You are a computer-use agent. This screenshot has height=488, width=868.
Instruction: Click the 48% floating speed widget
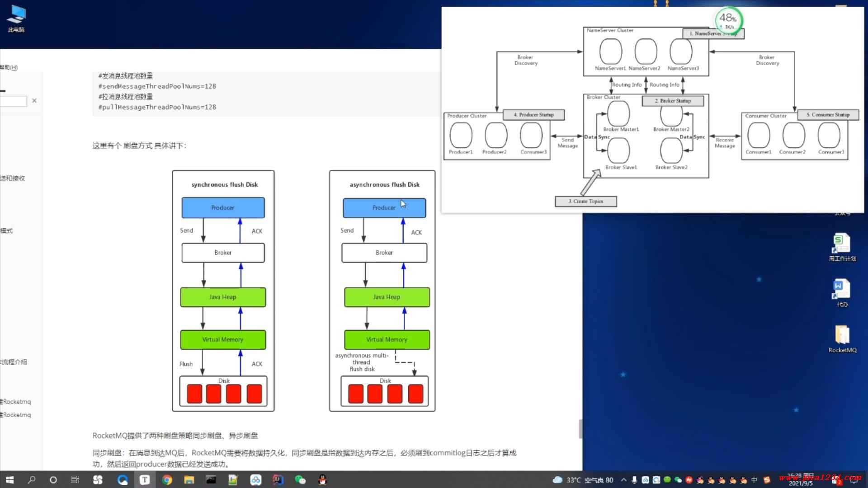pos(728,20)
